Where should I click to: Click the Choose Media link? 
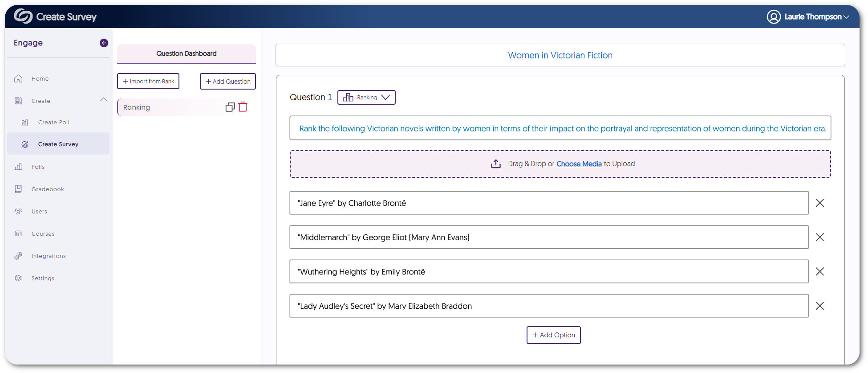[579, 164]
